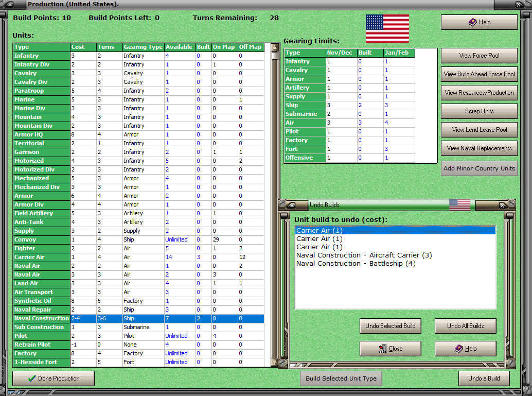Select the Supply unit row
532x396 pixels.
(138, 231)
